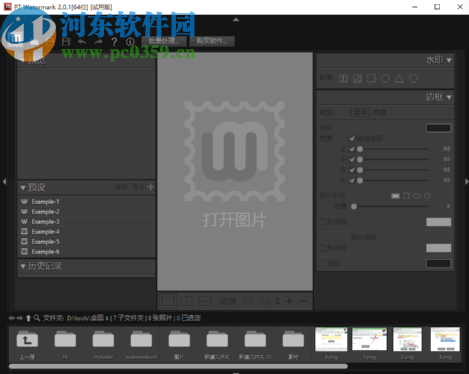This screenshot has height=374, width=469.
Task: Toggle the top border width checkbox
Action: pos(352,149)
